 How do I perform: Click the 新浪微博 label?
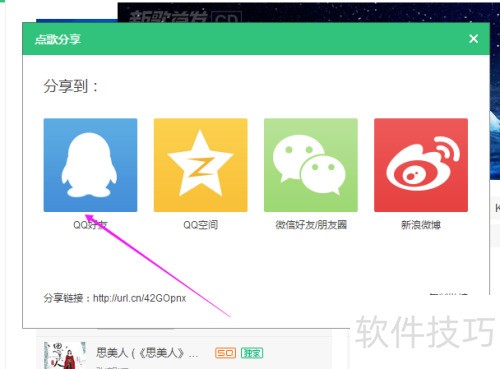tap(421, 225)
